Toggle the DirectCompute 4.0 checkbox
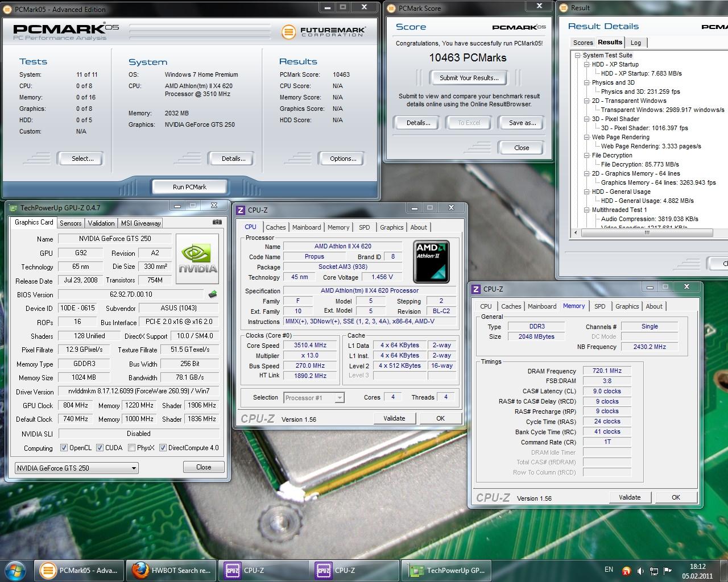Image resolution: width=728 pixels, height=582 pixels. pyautogui.click(x=163, y=448)
